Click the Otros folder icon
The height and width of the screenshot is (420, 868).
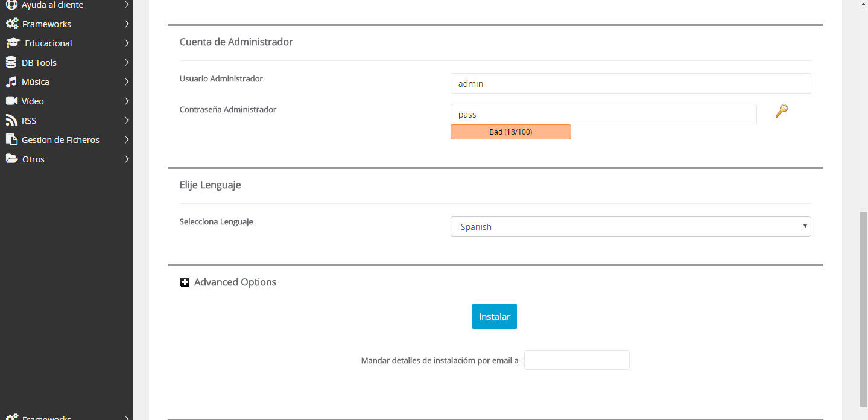(x=11, y=159)
